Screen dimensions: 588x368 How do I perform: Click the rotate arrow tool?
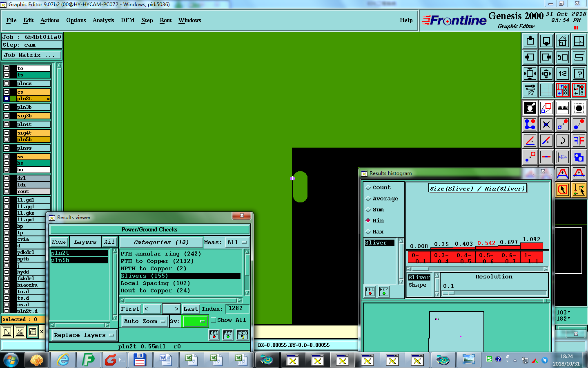(x=563, y=141)
